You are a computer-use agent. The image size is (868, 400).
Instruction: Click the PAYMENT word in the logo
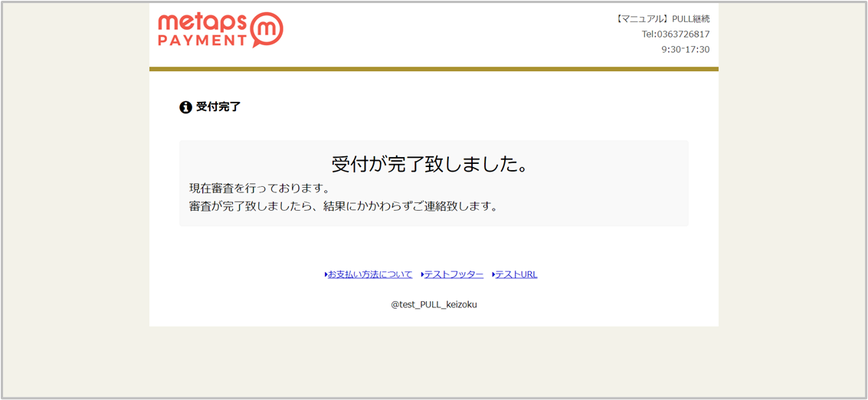click(x=201, y=40)
